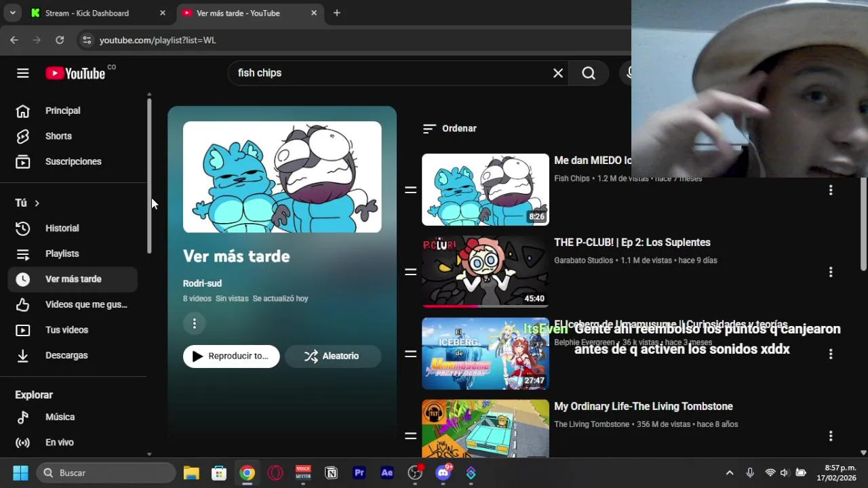Open Playlists in the sidebar
Image resolution: width=868 pixels, height=488 pixels.
point(73,253)
